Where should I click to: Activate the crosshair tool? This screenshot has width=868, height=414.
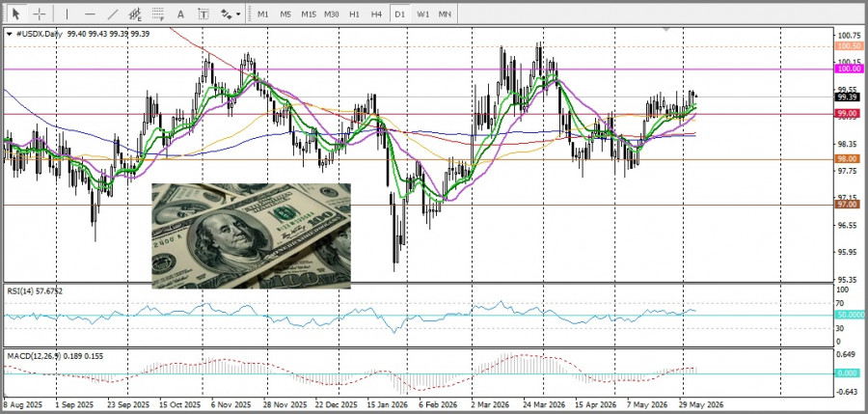(x=40, y=14)
